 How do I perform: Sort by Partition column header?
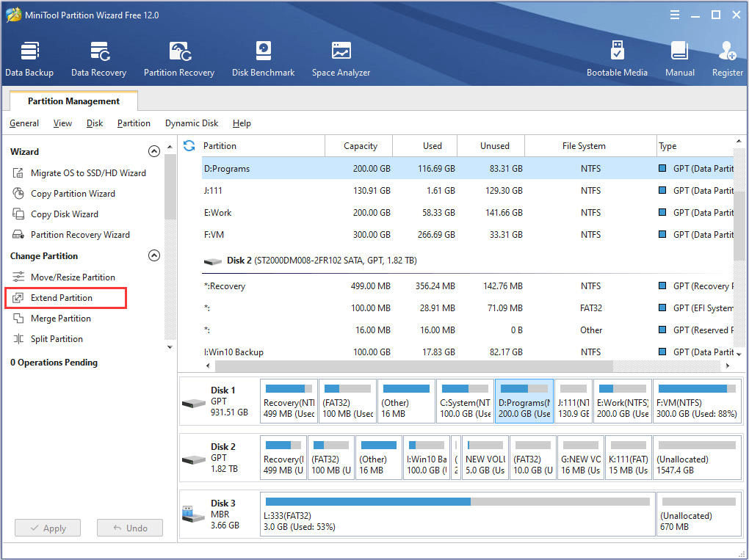[x=263, y=145]
